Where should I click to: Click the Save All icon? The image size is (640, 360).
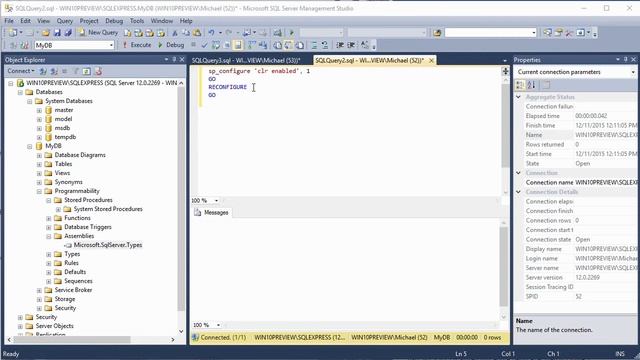coord(68,33)
